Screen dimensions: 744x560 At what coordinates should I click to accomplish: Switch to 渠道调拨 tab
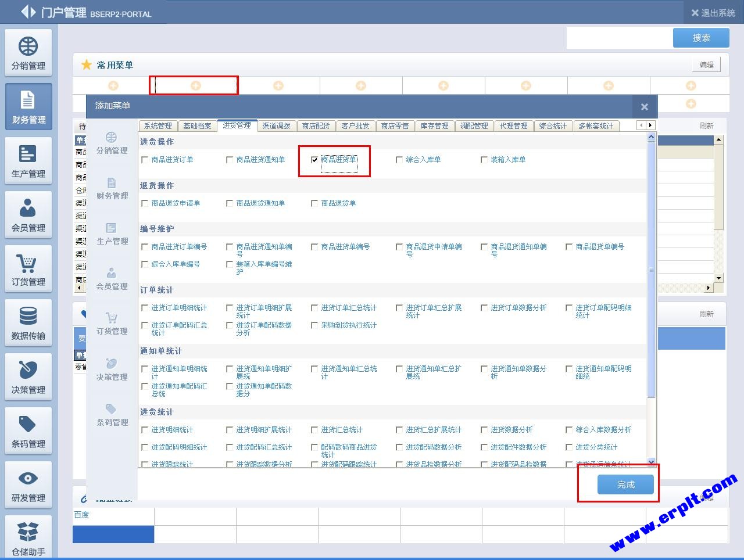276,126
